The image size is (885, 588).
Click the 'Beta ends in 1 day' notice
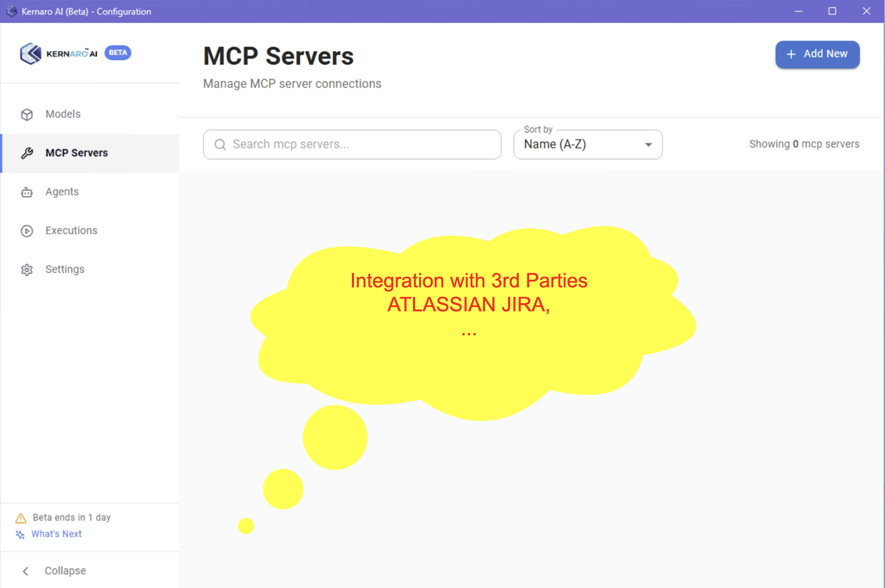click(x=72, y=518)
